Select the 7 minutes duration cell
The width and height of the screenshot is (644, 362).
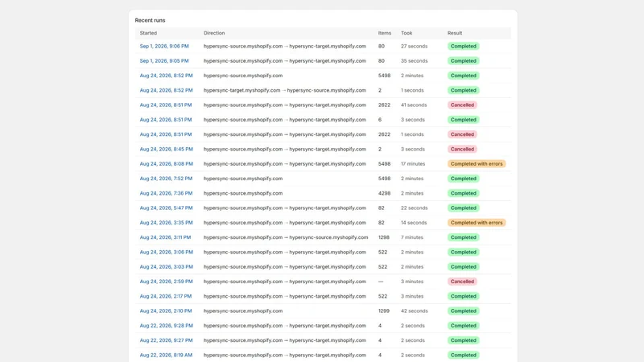[x=412, y=237]
